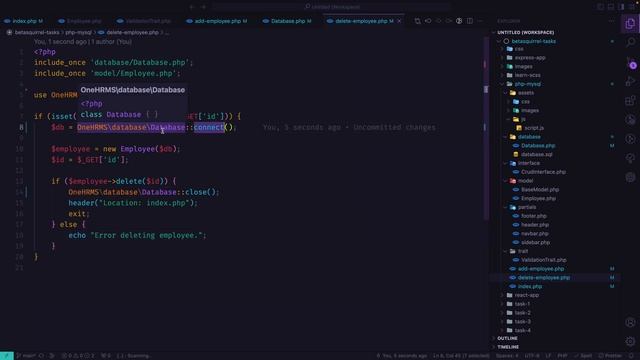The width and height of the screenshot is (640, 360).
Task: Click betasquirrel-tasks in the breadcrumb
Action: tap(37, 32)
